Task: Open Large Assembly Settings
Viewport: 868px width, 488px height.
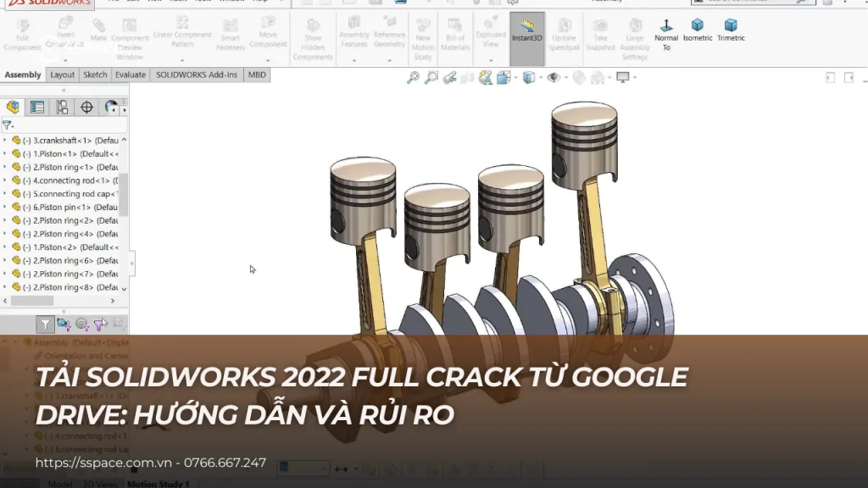Action: (x=634, y=39)
